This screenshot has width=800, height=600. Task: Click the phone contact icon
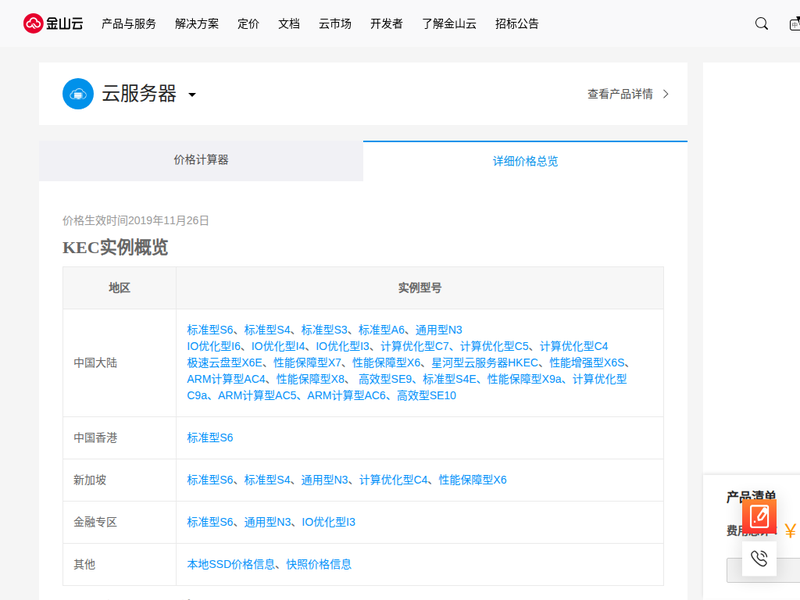click(759, 558)
